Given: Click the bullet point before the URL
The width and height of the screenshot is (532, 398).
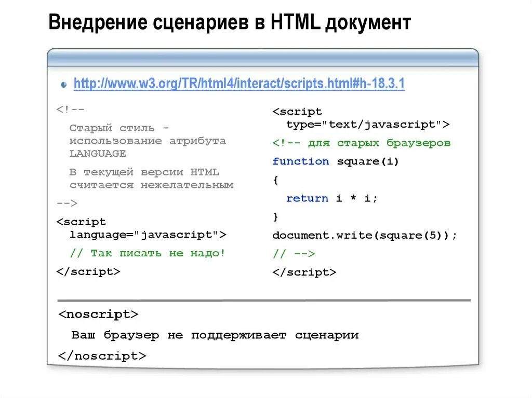Looking at the screenshot, I should click(x=63, y=85).
